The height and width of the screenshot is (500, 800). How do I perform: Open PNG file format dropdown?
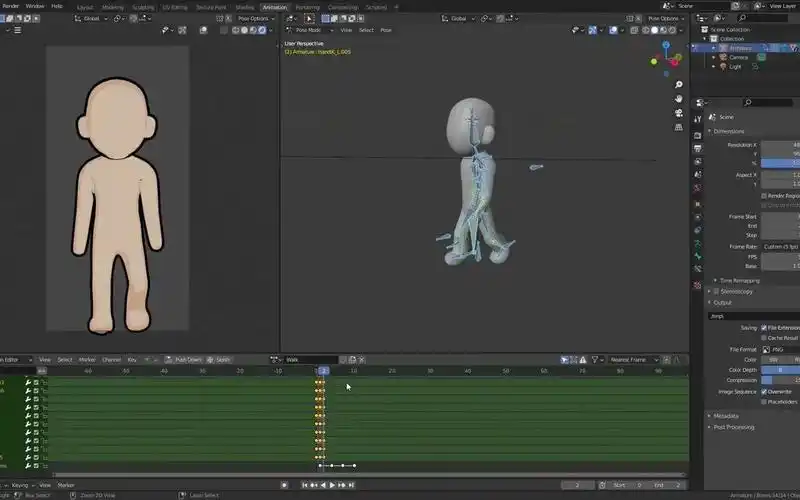point(780,349)
